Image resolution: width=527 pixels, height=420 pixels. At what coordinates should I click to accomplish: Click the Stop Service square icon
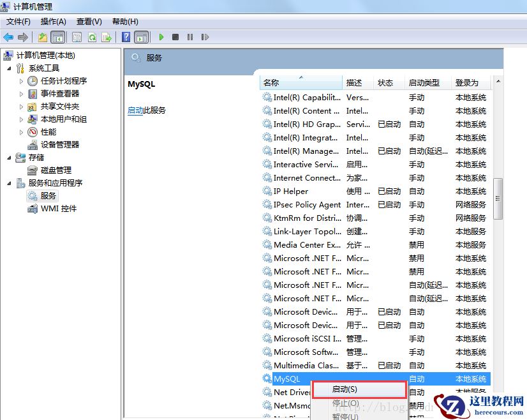(x=175, y=37)
